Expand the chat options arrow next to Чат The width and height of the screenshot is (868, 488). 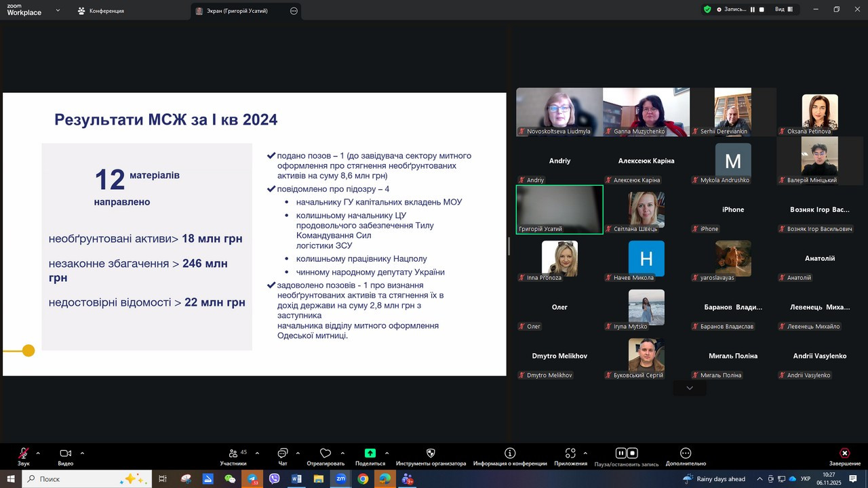click(298, 453)
